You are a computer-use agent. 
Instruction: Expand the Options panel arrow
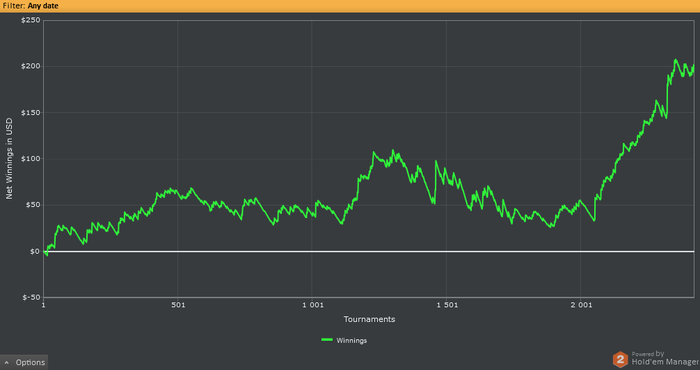pyautogui.click(x=7, y=363)
